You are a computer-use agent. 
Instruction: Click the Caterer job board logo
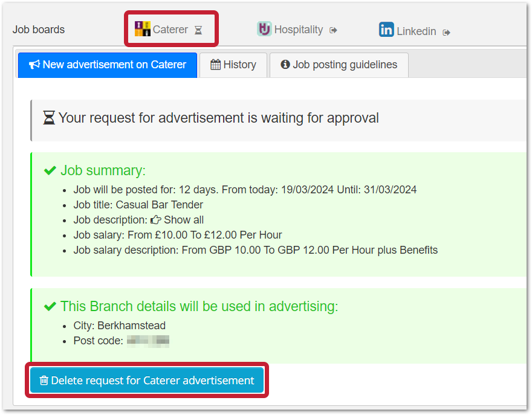pyautogui.click(x=143, y=29)
